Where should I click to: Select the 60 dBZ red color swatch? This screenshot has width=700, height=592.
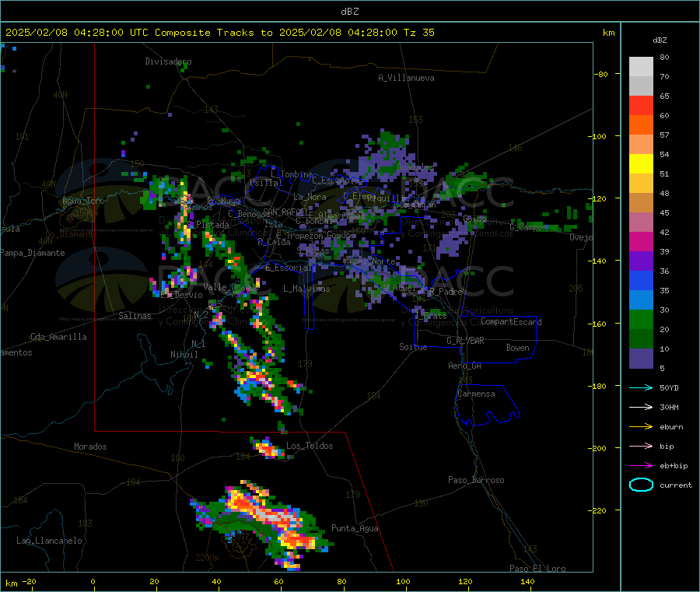641,105
